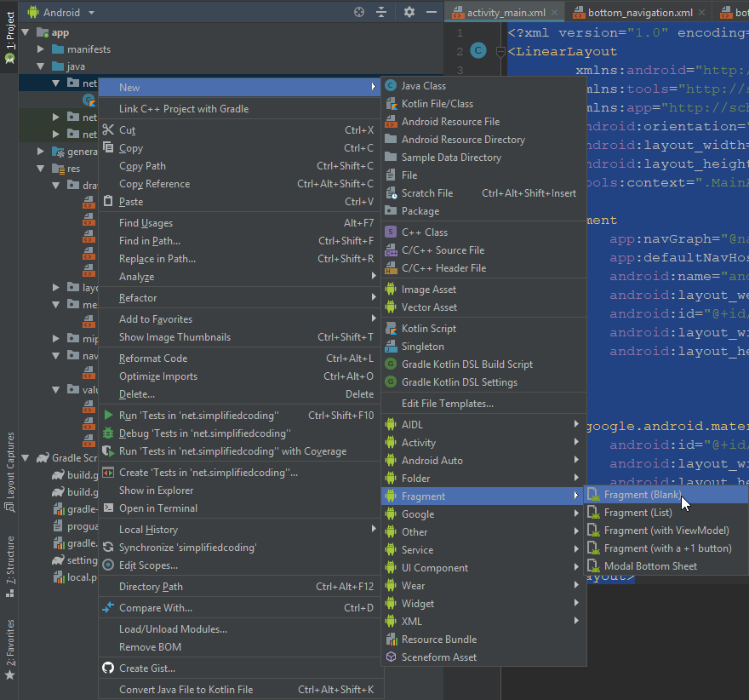Run 'Tests in net.simplifiedcoding'

[x=240, y=416]
